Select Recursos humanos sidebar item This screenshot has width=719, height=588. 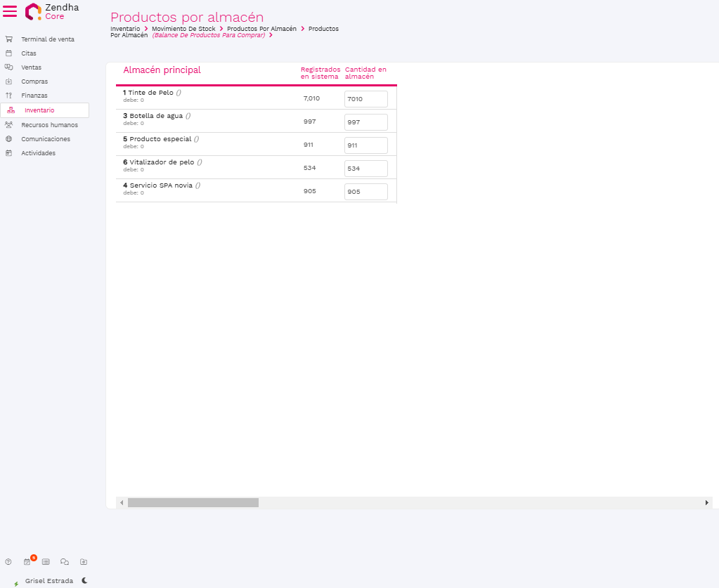click(49, 125)
